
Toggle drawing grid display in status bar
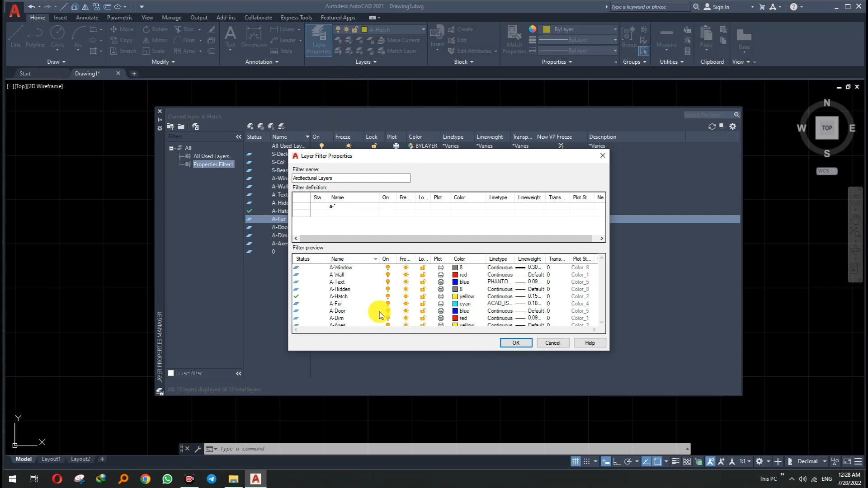(x=576, y=461)
